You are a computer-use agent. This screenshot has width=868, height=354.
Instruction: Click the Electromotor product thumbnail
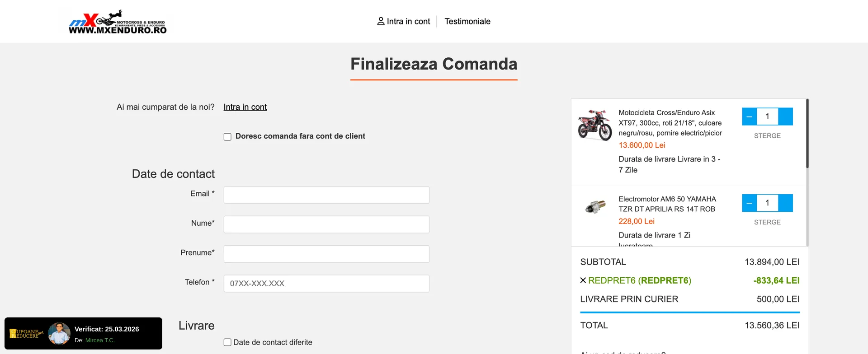pos(594,207)
